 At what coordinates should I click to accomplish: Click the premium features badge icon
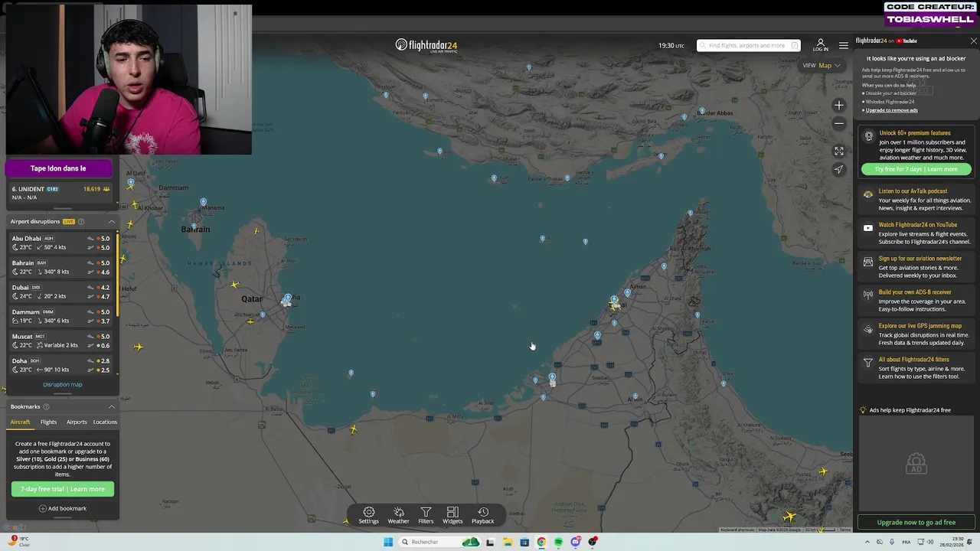[869, 136]
